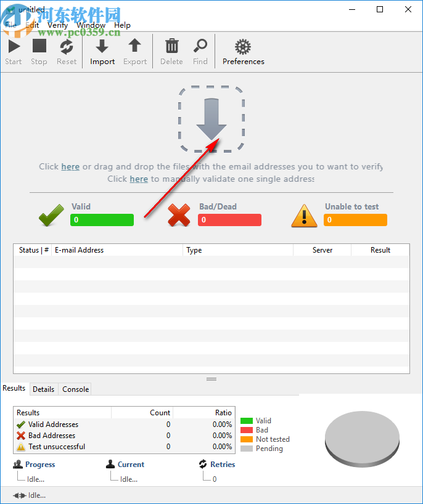The height and width of the screenshot is (504, 423).
Task: Click the Count column header in Results
Action: pos(142,413)
